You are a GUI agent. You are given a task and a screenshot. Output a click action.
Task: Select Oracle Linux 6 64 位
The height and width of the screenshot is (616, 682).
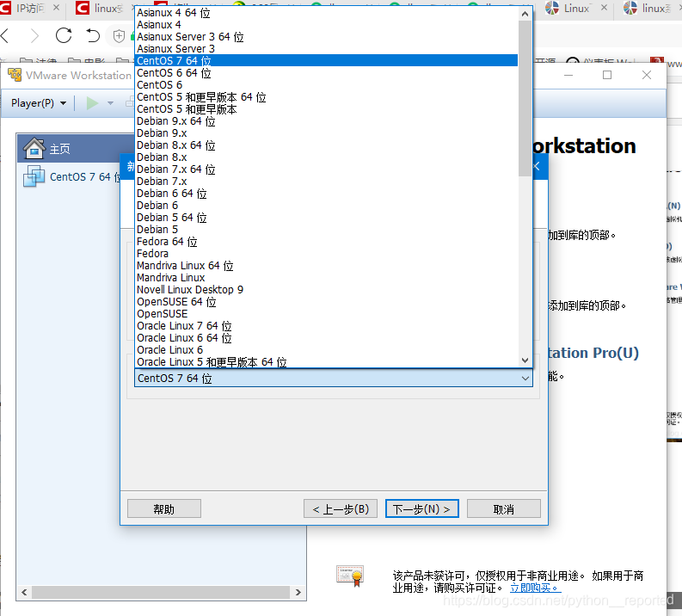coord(326,338)
